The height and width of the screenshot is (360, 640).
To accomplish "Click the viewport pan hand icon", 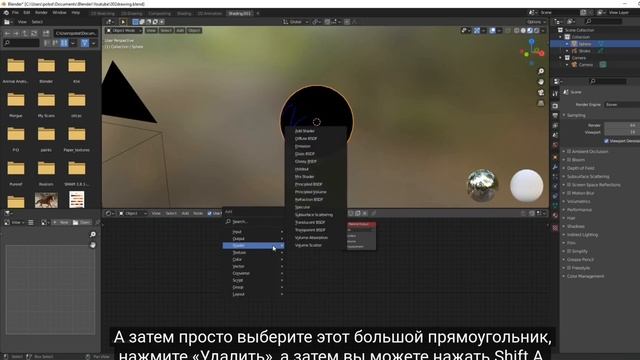I will (x=541, y=82).
